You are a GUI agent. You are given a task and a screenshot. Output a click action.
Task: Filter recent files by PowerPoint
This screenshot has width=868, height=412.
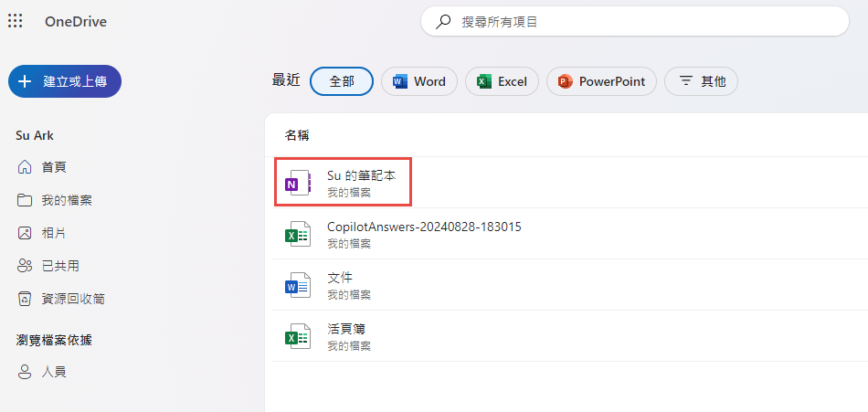pyautogui.click(x=601, y=81)
